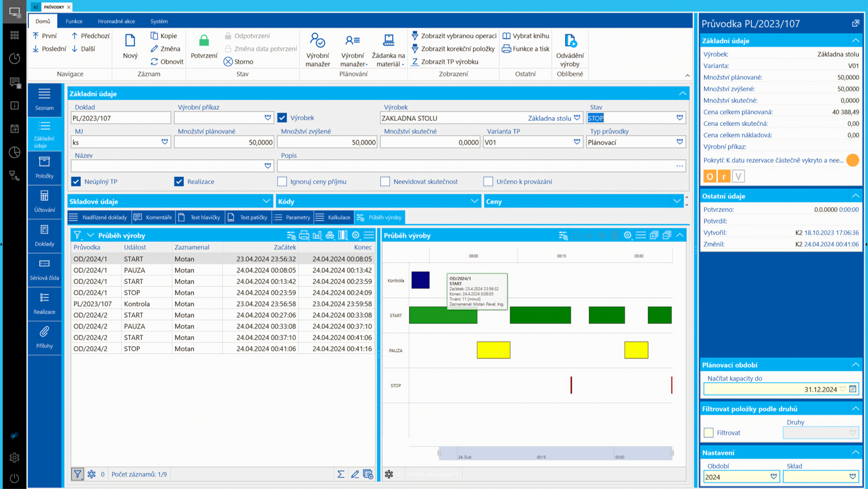Open the Období dropdown showing 2024
The image size is (868, 489).
coord(773,477)
